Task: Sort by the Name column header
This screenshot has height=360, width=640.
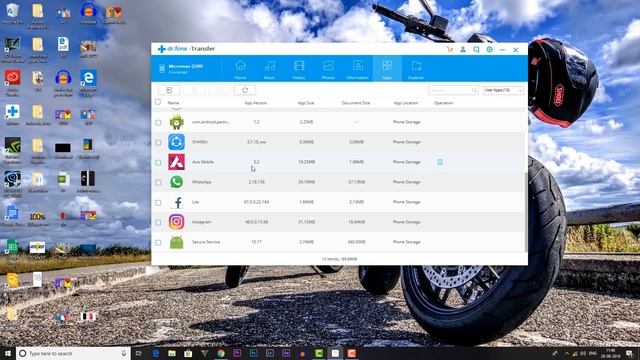Action: point(173,103)
